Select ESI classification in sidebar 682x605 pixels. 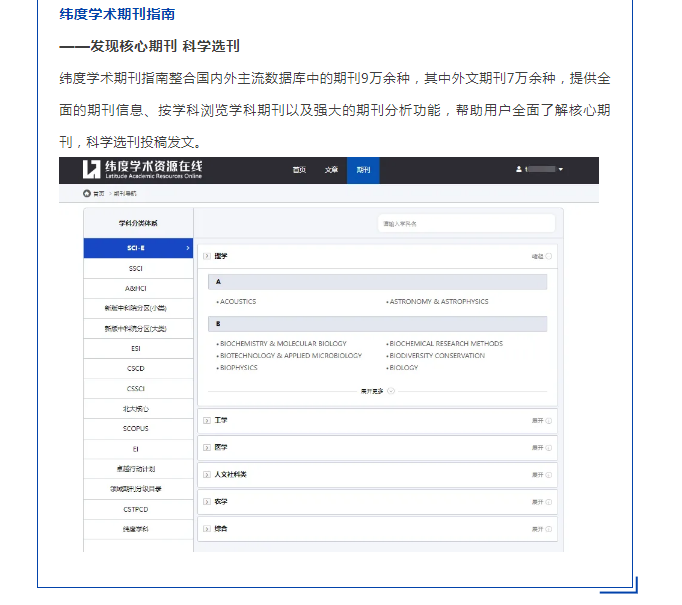pos(138,348)
